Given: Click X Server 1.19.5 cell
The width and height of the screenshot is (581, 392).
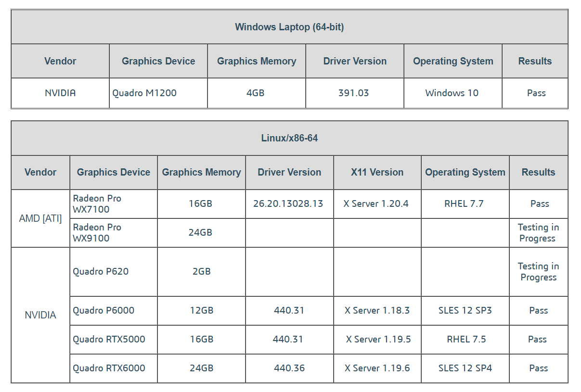Looking at the screenshot, I should pos(377,340).
